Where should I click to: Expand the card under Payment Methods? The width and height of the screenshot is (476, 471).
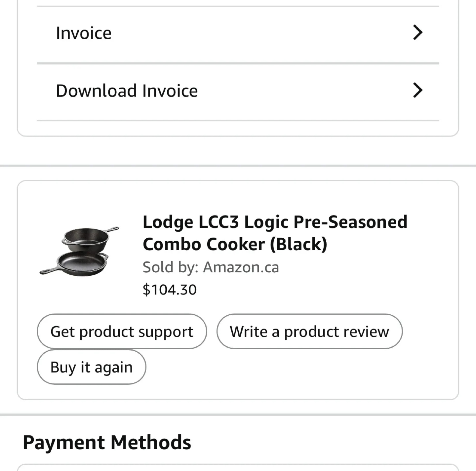[x=238, y=468]
